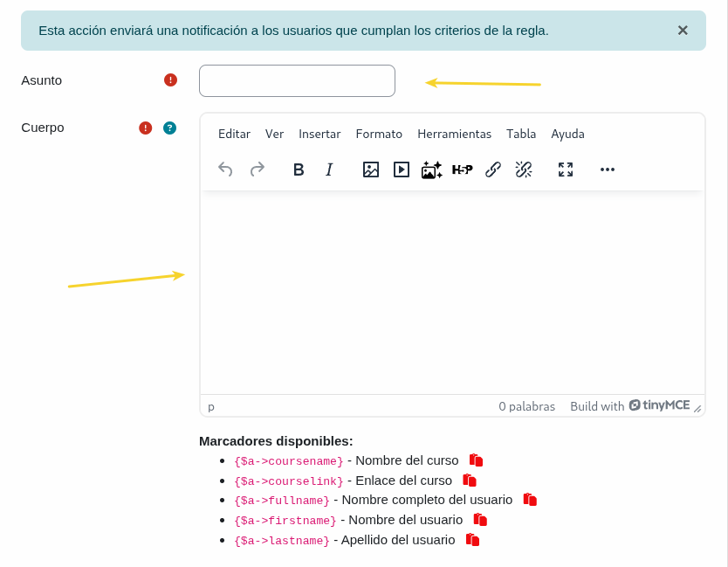Click the Redo icon in the editor toolbar

(258, 169)
